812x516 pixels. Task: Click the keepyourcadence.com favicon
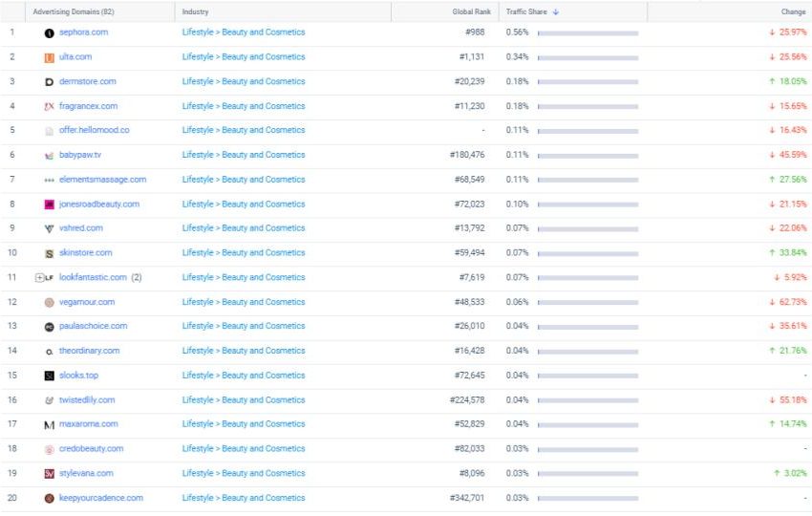point(49,499)
